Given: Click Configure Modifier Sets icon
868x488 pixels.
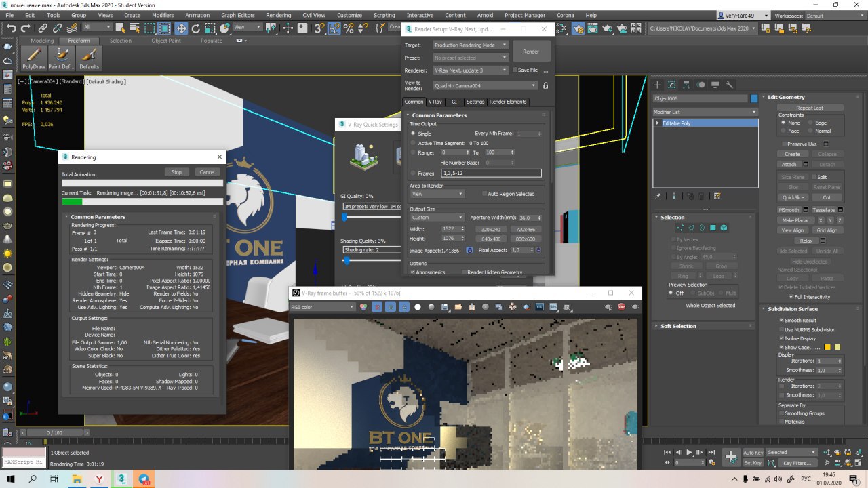Looking at the screenshot, I should (717, 197).
